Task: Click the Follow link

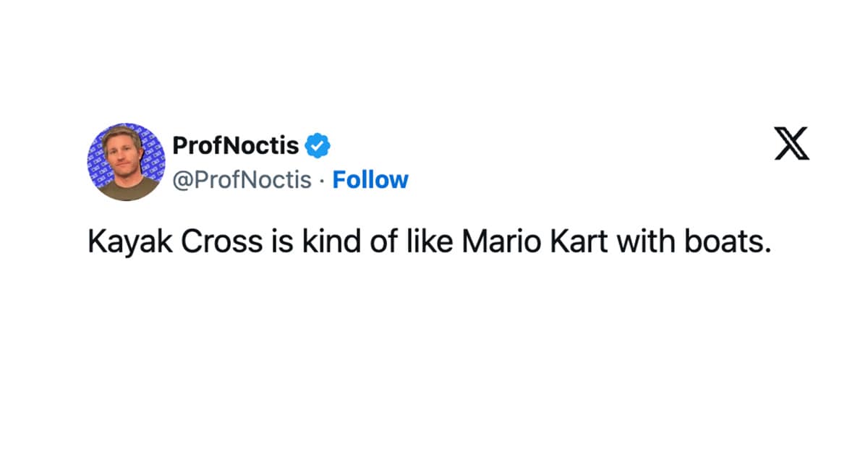Action: pos(370,179)
